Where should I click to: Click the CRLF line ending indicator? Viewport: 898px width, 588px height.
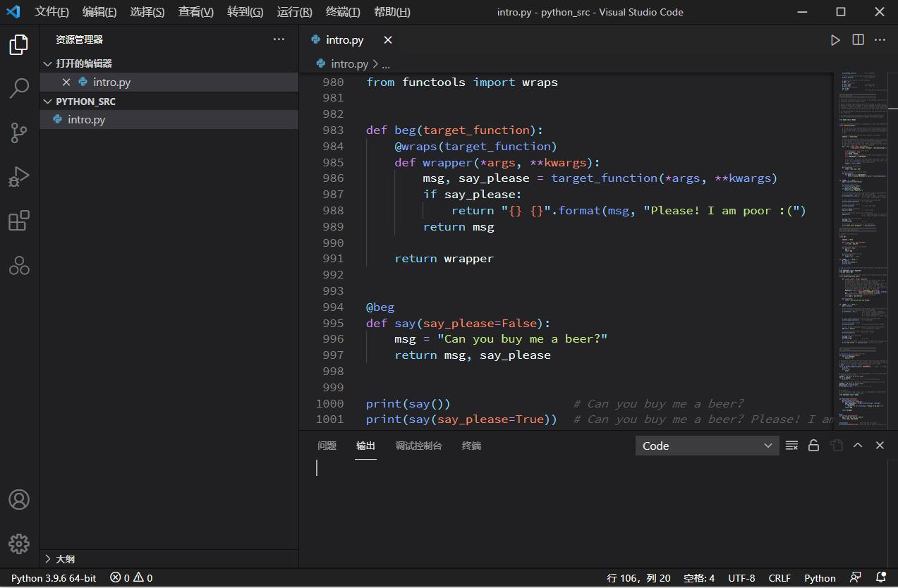(779, 577)
